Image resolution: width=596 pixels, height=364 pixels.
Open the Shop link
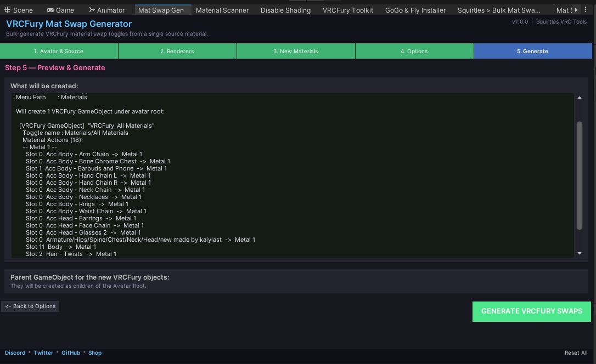(x=95, y=352)
